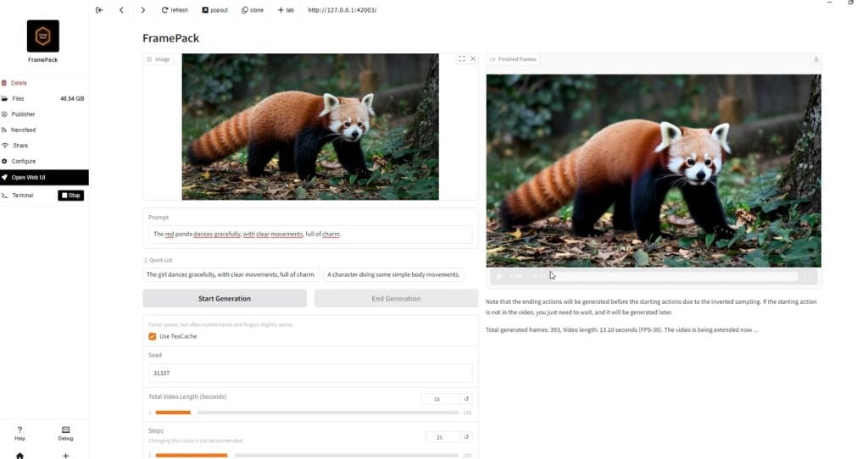Open the Debug panel icon
The image size is (868, 459).
65,433
